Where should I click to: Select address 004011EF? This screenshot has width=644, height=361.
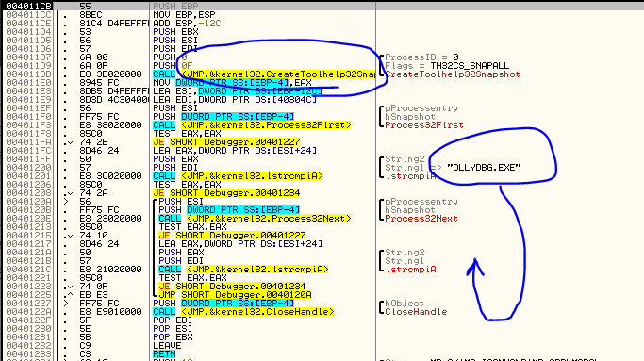28,108
